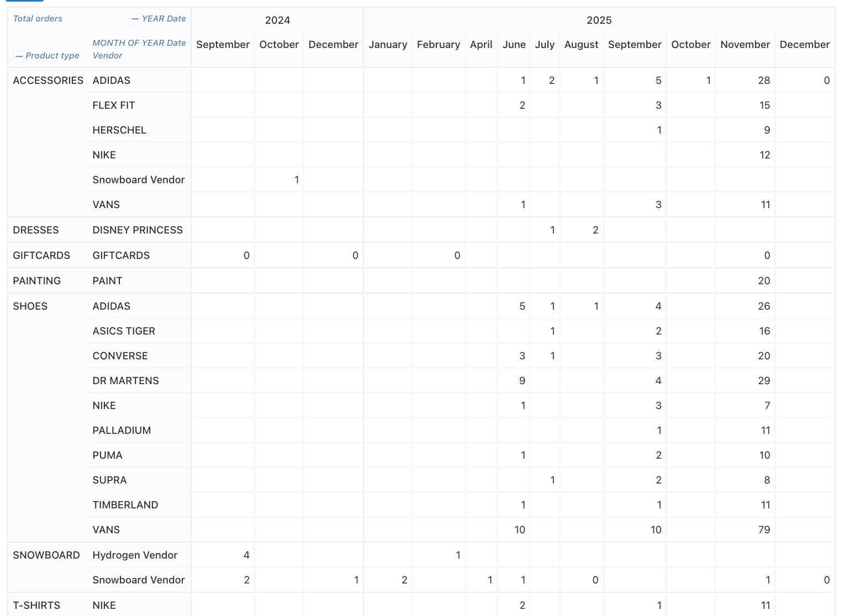Click the September header under 2025
The height and width of the screenshot is (616, 865).
click(x=635, y=45)
